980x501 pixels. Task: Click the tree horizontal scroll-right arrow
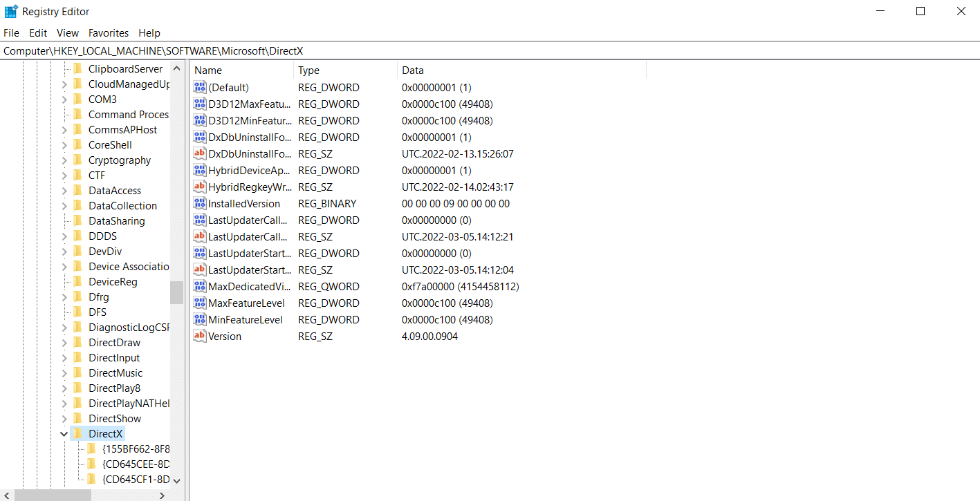point(163,495)
